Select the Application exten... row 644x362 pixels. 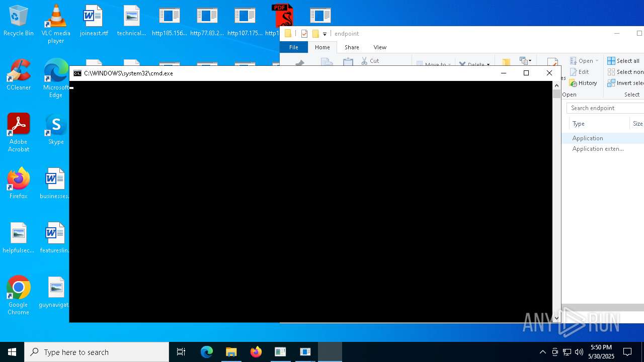tap(603, 149)
